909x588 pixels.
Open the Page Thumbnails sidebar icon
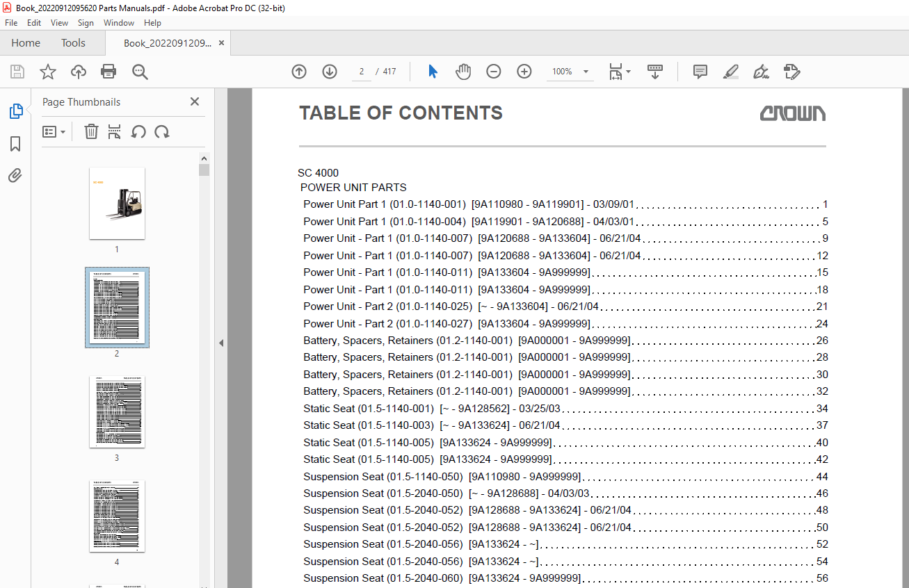coord(15,111)
